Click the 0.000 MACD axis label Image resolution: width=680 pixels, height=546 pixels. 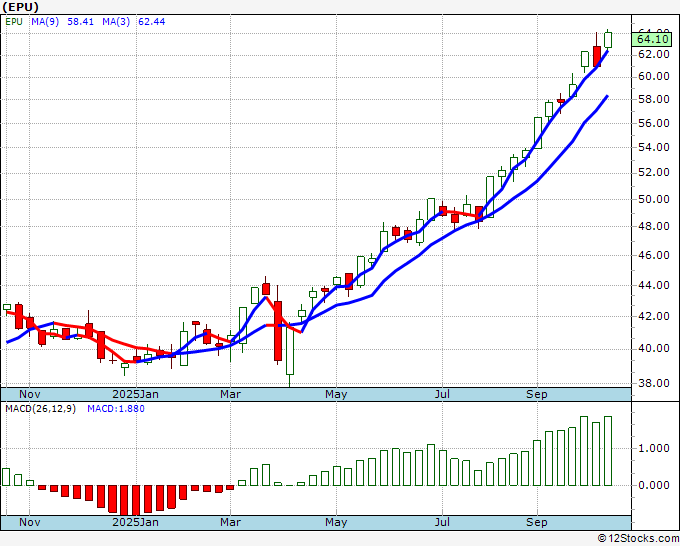tap(654, 485)
